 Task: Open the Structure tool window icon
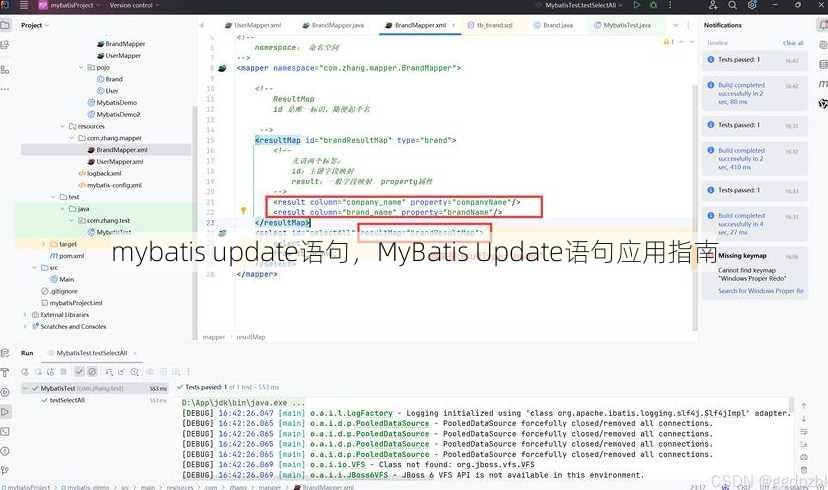[5, 70]
